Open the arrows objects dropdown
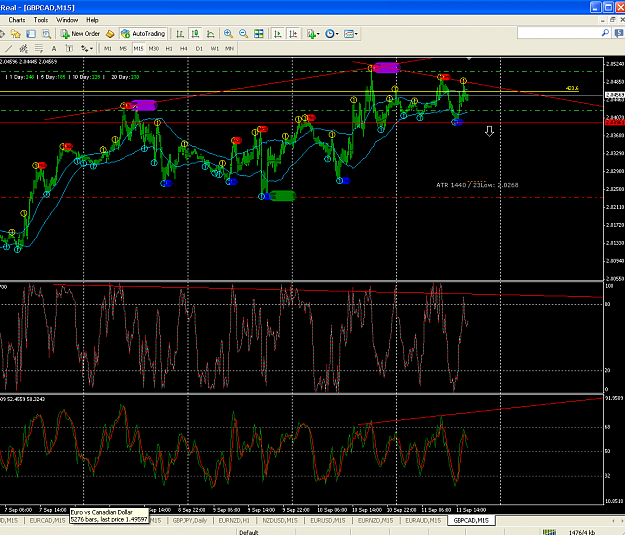The image size is (625, 535). pos(86,49)
